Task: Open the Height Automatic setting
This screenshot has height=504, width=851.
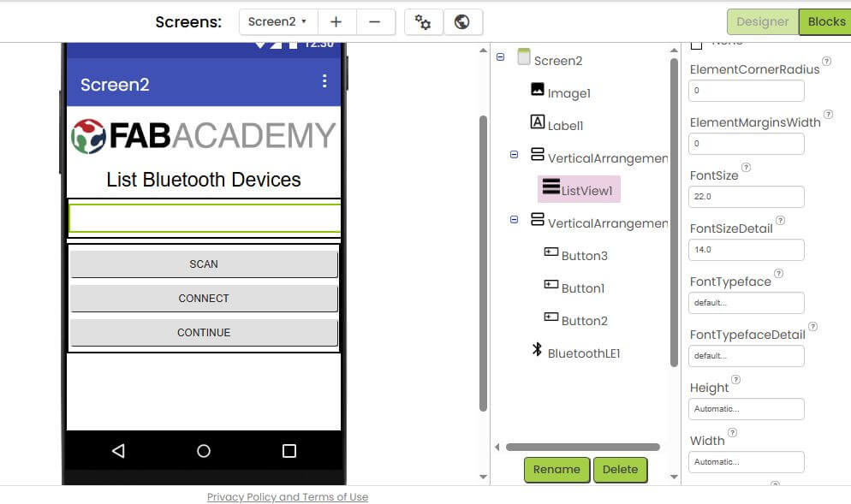Action: 747,409
